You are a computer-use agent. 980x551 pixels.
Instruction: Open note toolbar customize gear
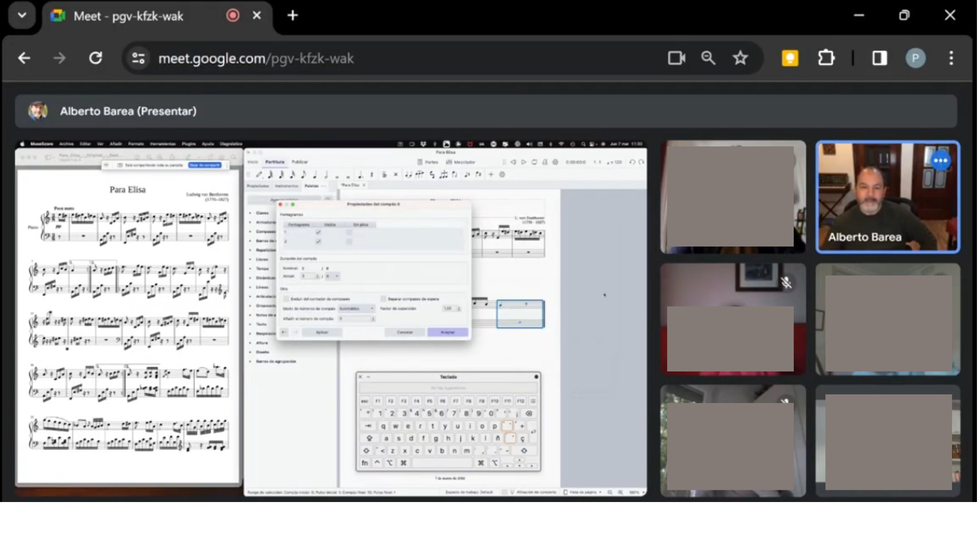click(502, 175)
